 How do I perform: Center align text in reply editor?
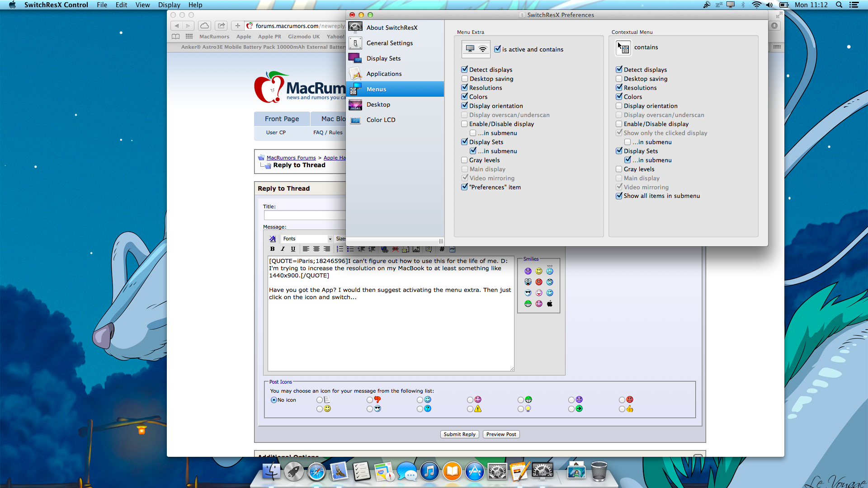(316, 249)
